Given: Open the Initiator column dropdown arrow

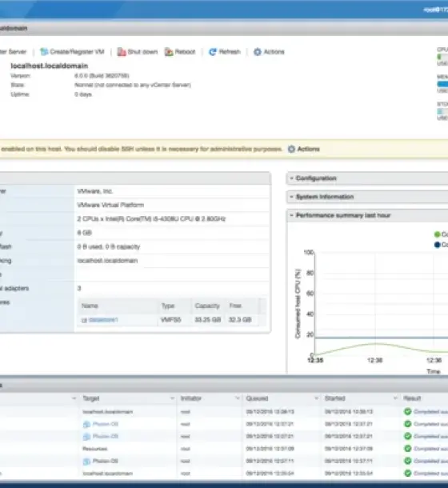Looking at the screenshot, I should (x=238, y=398).
